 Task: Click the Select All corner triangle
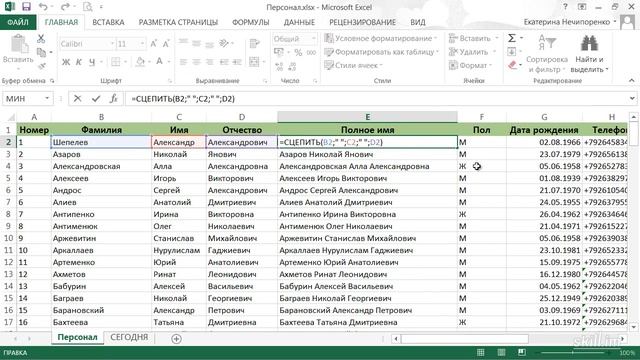[11, 117]
